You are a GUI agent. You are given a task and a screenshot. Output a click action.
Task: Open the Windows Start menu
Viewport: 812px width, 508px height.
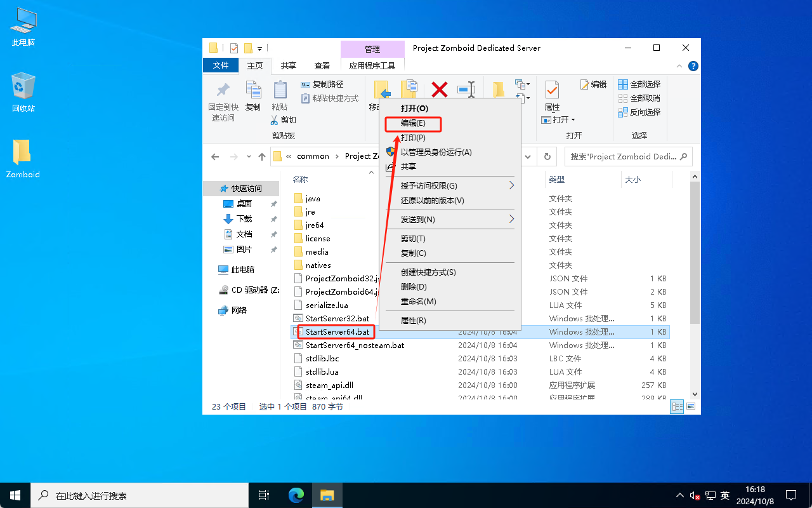15,495
